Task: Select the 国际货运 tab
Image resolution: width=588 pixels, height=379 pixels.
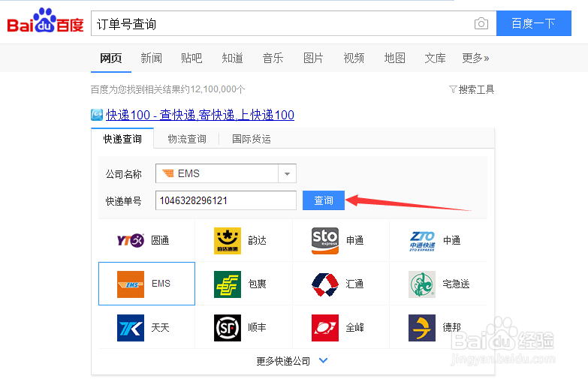Action: (x=252, y=139)
